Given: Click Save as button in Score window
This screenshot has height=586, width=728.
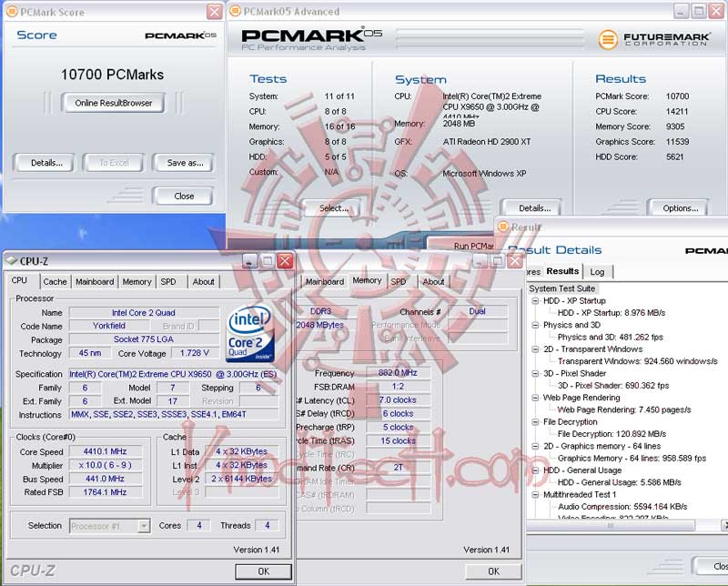Looking at the screenshot, I should click(184, 163).
